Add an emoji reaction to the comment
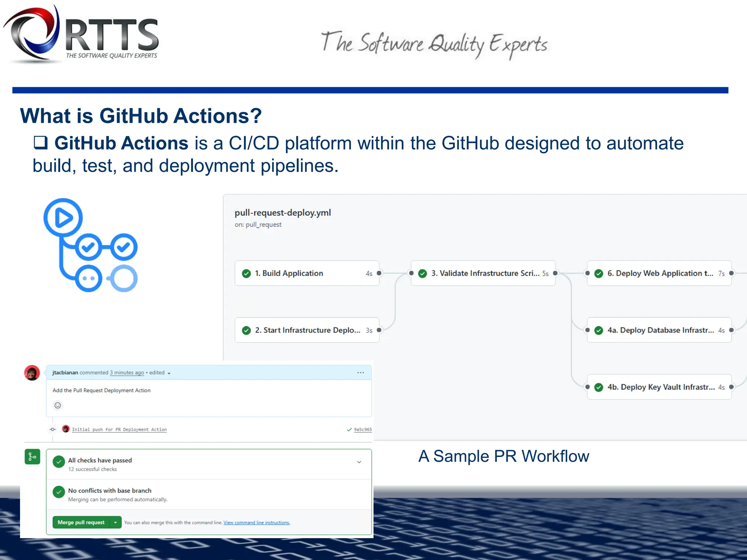This screenshot has width=747, height=560. tap(58, 405)
